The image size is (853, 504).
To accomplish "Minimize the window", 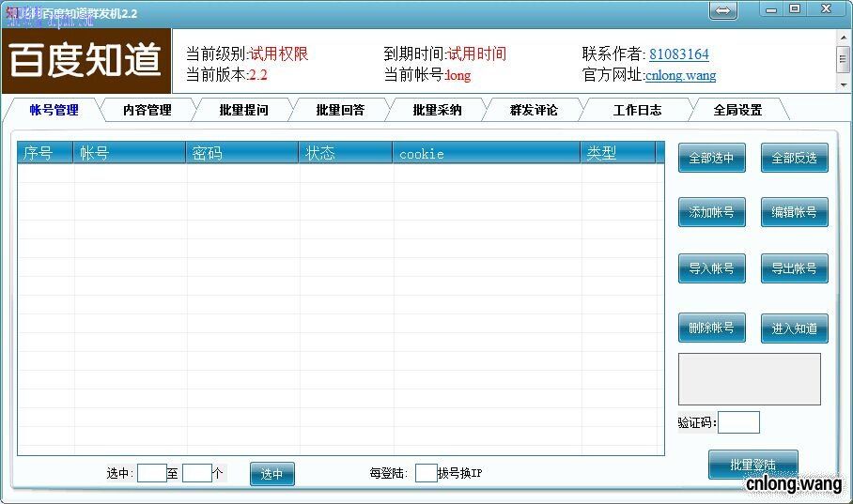I will pyautogui.click(x=771, y=9).
